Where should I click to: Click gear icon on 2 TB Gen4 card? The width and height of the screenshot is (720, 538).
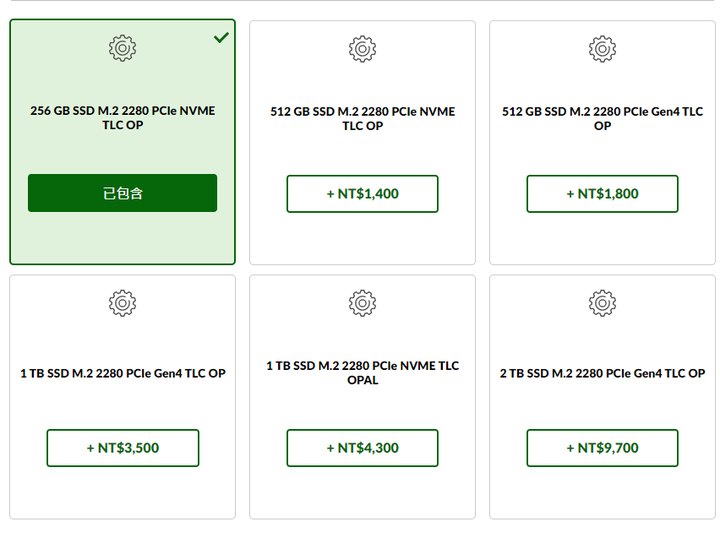click(602, 303)
